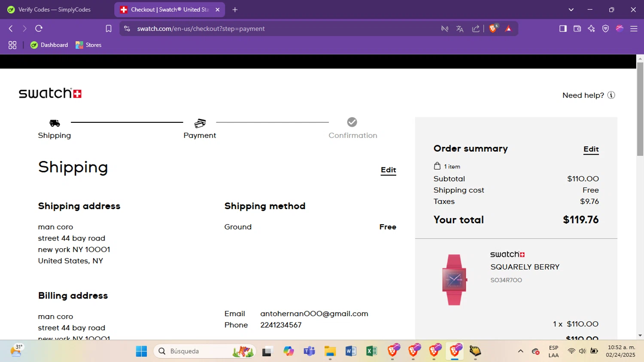Click the scrollbar down arrow
The width and height of the screenshot is (644, 362).
(x=640, y=336)
